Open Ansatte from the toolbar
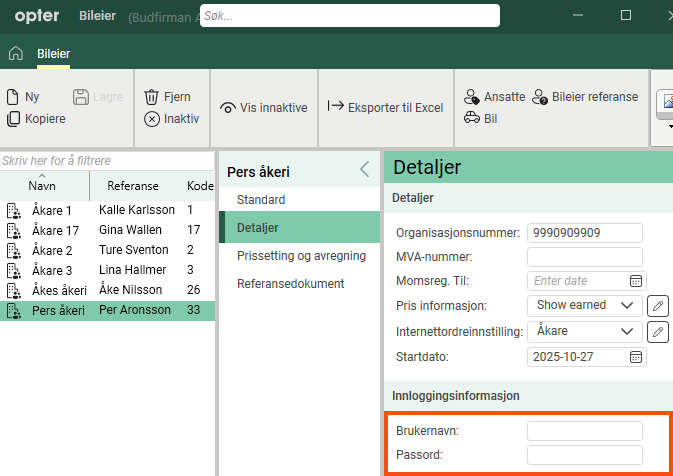Screen dimensions: 673x476 point(472,97)
